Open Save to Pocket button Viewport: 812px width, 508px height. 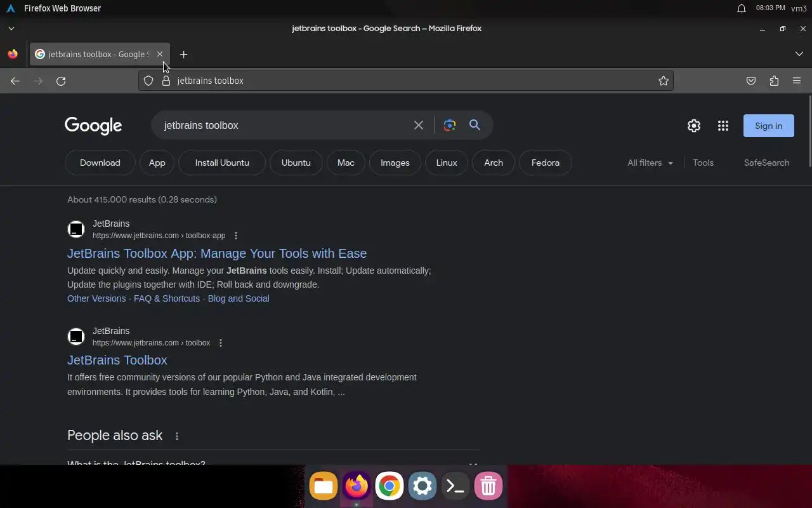[x=751, y=81]
